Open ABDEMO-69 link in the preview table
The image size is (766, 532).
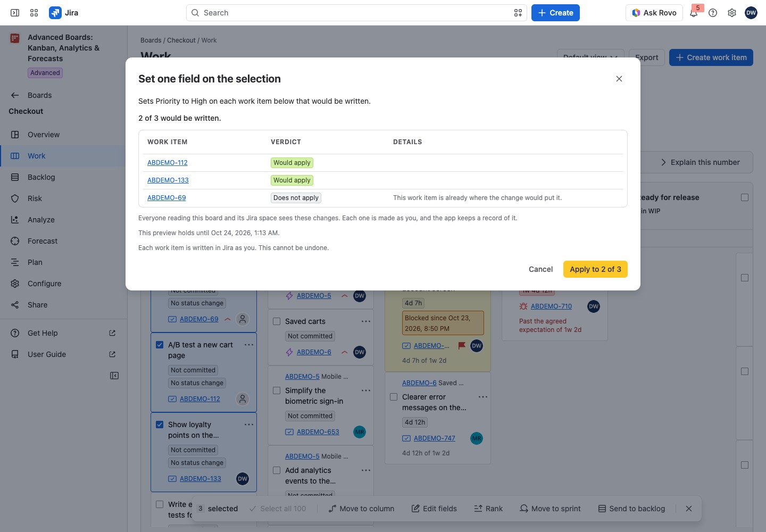pos(166,198)
